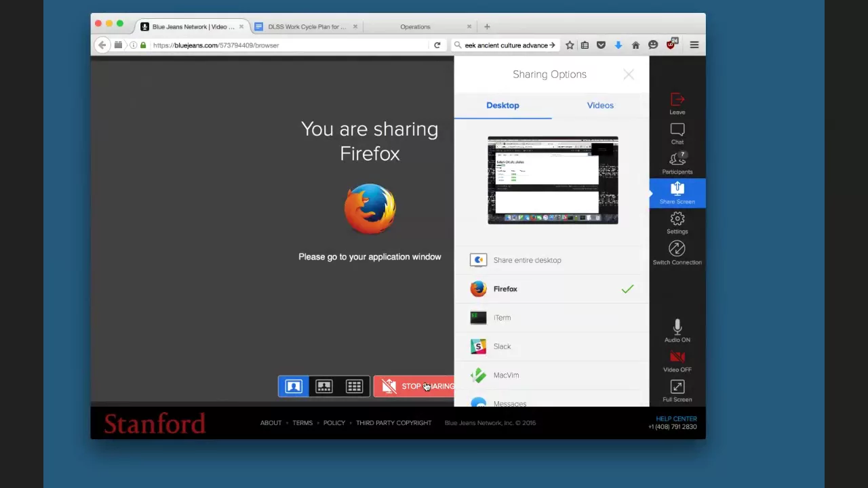Open the HELP CENTER link
The image size is (868, 488).
[x=676, y=419]
